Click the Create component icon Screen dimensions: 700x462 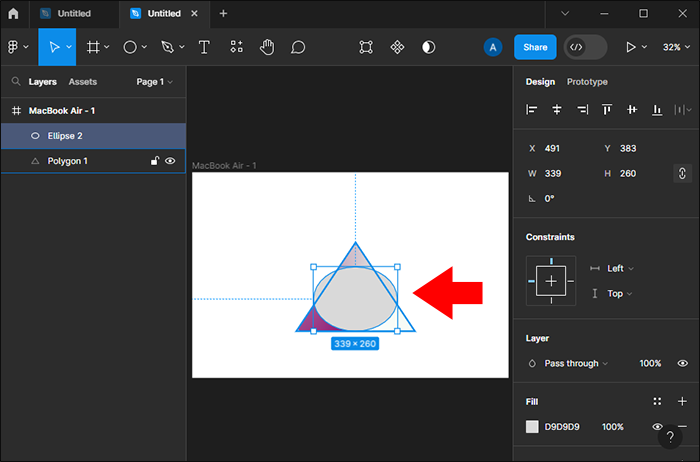click(397, 47)
